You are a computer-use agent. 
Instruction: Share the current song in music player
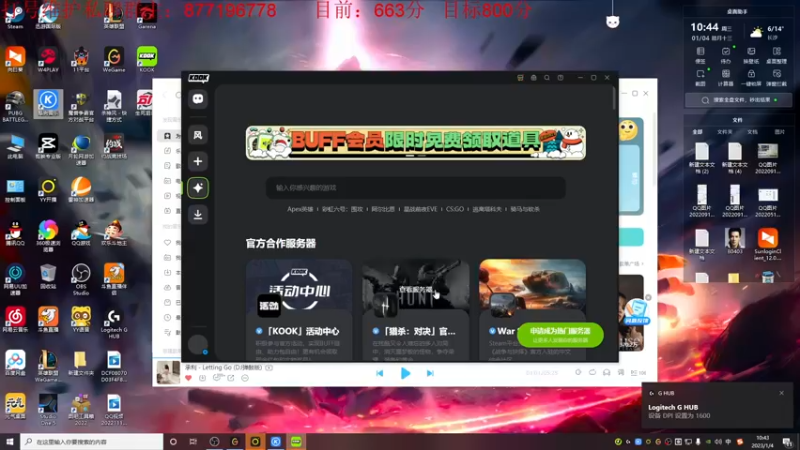231,378
